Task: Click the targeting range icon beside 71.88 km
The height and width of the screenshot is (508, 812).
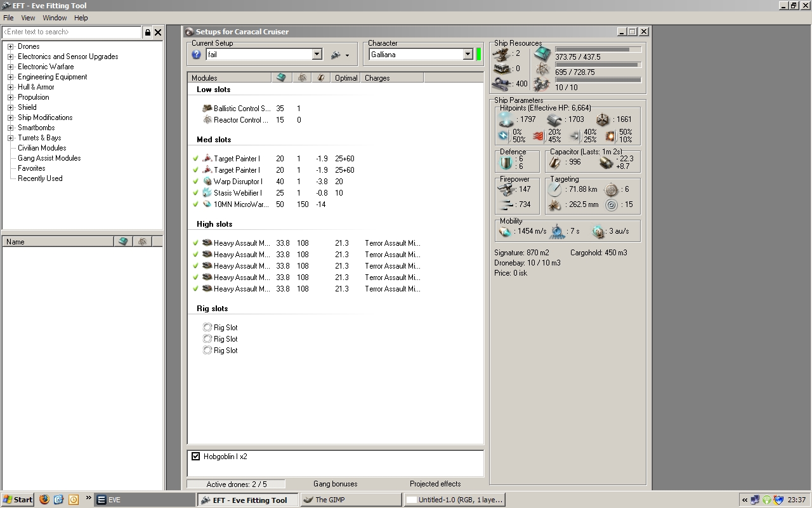Action: (554, 189)
